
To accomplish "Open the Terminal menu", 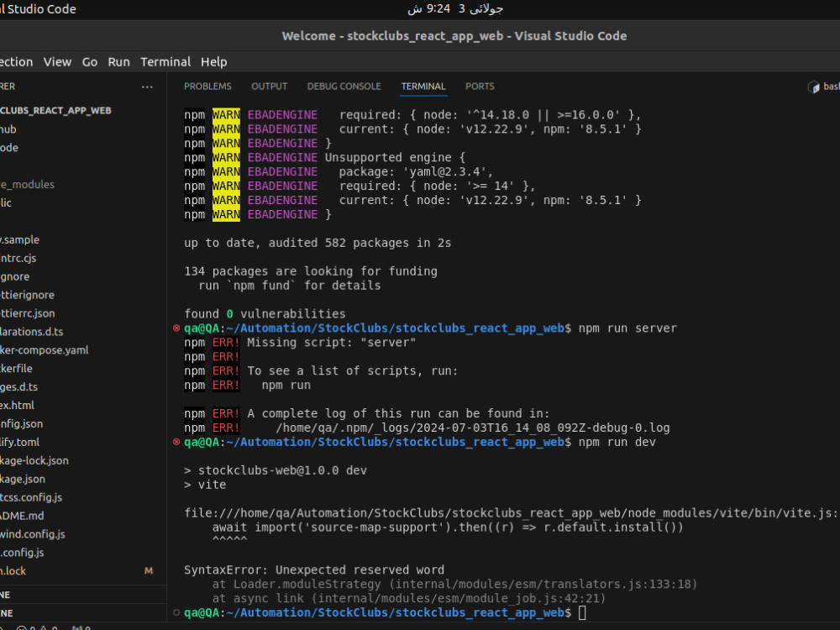I will [x=165, y=62].
